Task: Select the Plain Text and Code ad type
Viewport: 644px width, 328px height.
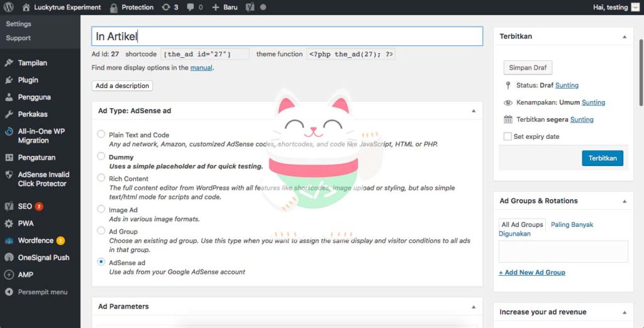Action: [101, 134]
